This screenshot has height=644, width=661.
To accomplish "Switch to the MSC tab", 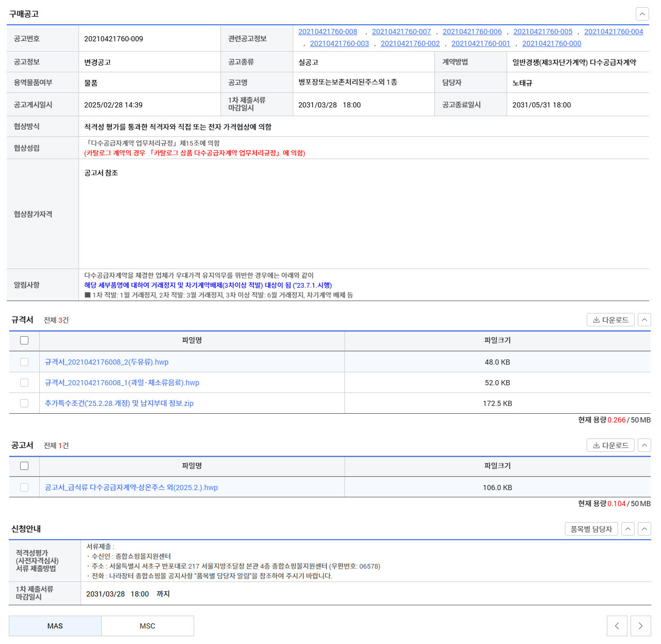I will click(x=147, y=626).
